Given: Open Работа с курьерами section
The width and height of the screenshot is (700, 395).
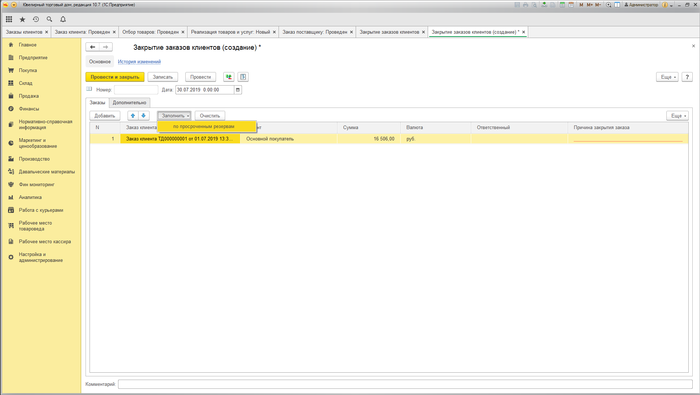Looking at the screenshot, I should pyautogui.click(x=41, y=210).
